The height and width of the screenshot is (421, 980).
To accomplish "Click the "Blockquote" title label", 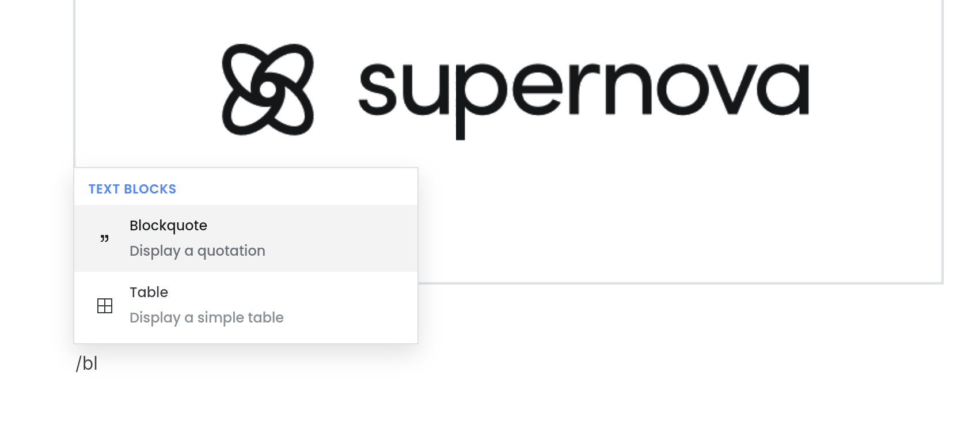I will click(x=168, y=226).
